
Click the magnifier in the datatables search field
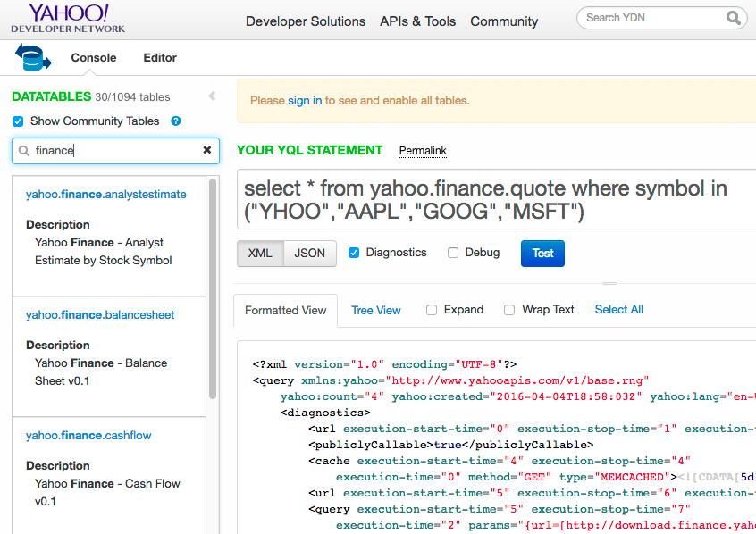23,150
